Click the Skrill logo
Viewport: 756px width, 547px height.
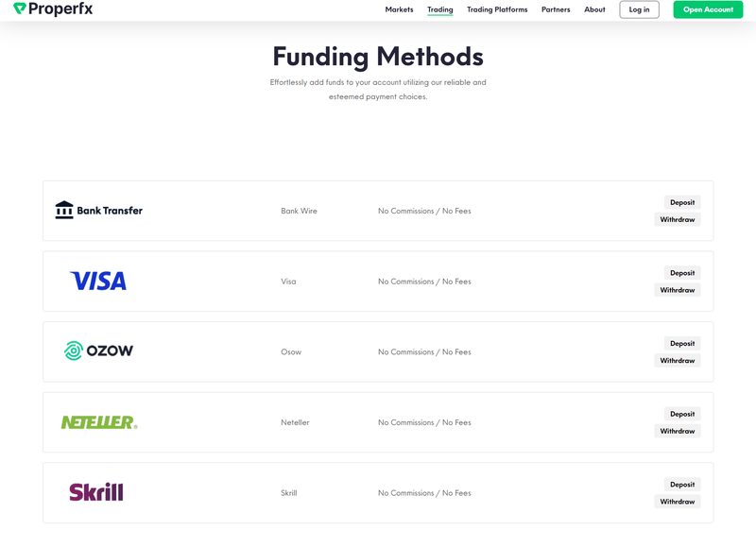pyautogui.click(x=96, y=492)
